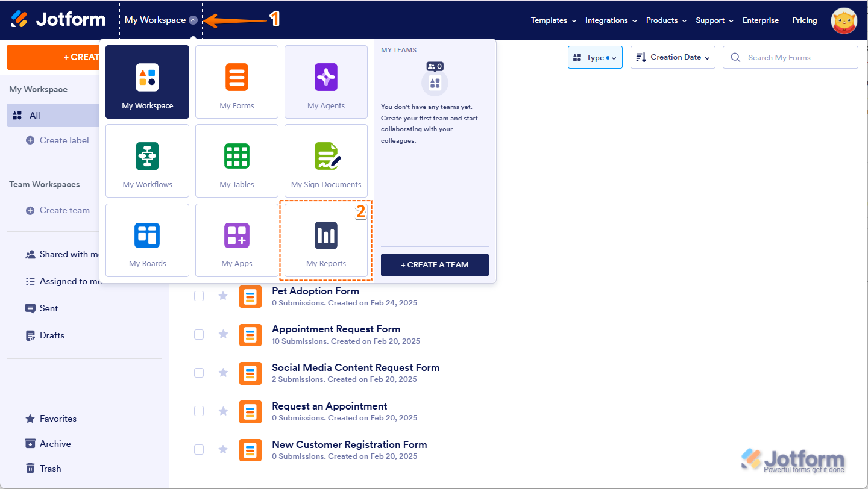This screenshot has width=868, height=489.
Task: Click the Pet Adoption Form icon
Action: (x=250, y=296)
